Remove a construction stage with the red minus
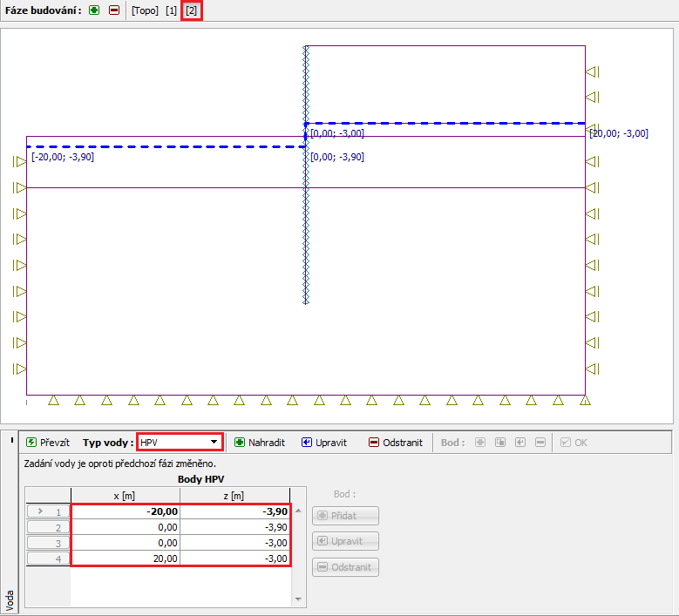Image resolution: width=679 pixels, height=616 pixels. click(x=114, y=10)
